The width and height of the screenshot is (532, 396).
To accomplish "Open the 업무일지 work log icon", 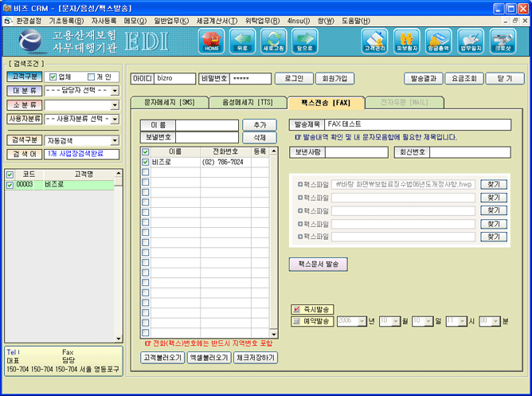I will [470, 41].
